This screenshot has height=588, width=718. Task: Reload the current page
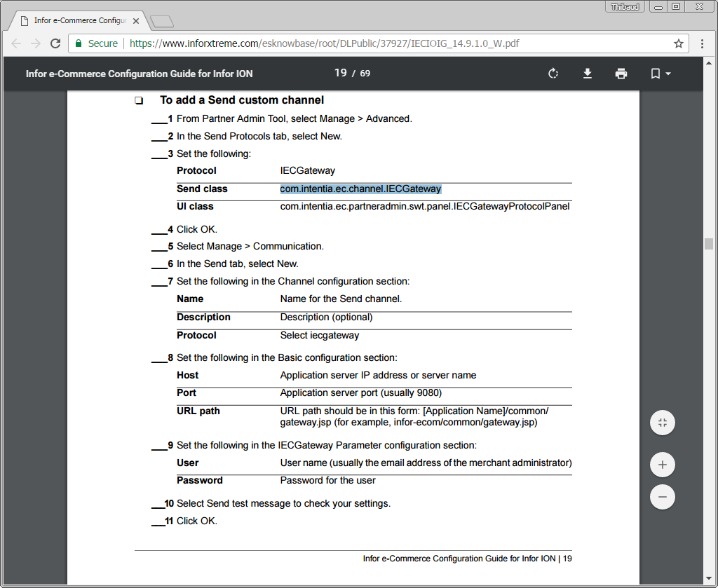point(55,43)
